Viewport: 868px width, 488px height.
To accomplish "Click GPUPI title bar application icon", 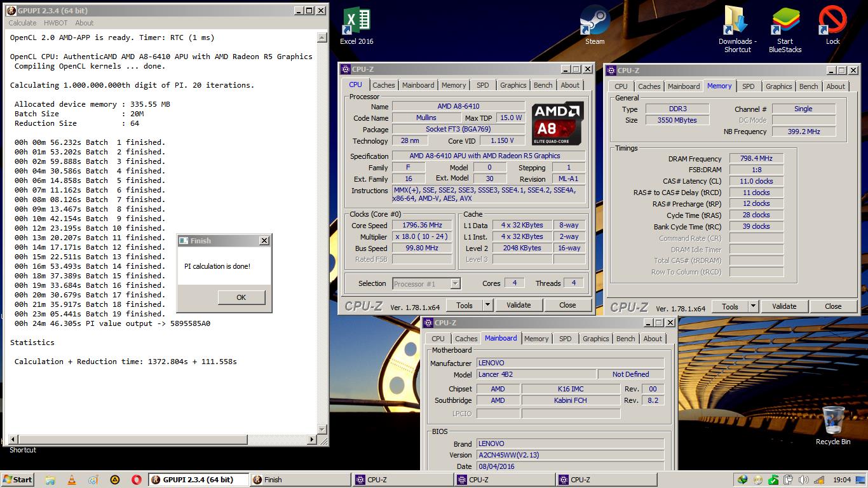I will [11, 11].
